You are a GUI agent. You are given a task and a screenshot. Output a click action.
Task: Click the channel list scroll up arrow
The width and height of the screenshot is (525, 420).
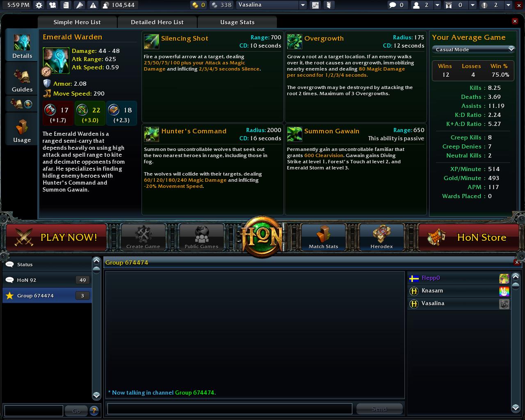(96, 260)
